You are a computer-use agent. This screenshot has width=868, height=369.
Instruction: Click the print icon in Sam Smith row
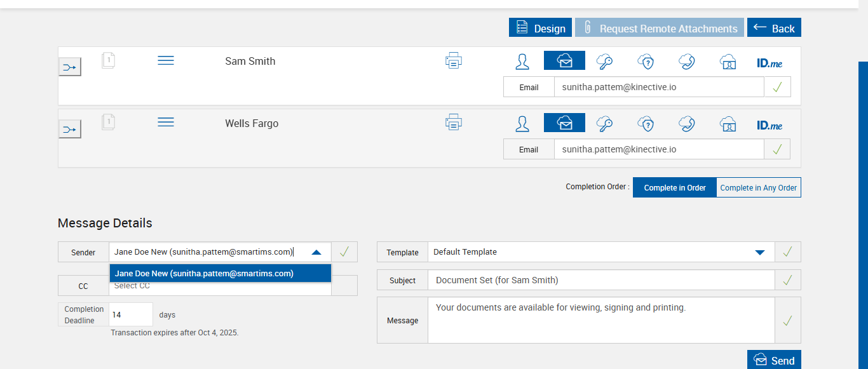(x=454, y=61)
